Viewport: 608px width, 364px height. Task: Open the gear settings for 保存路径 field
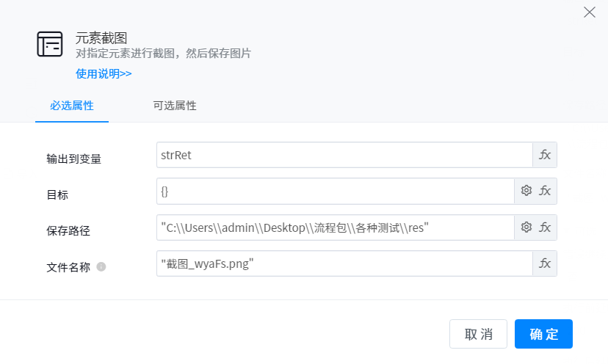(x=526, y=227)
